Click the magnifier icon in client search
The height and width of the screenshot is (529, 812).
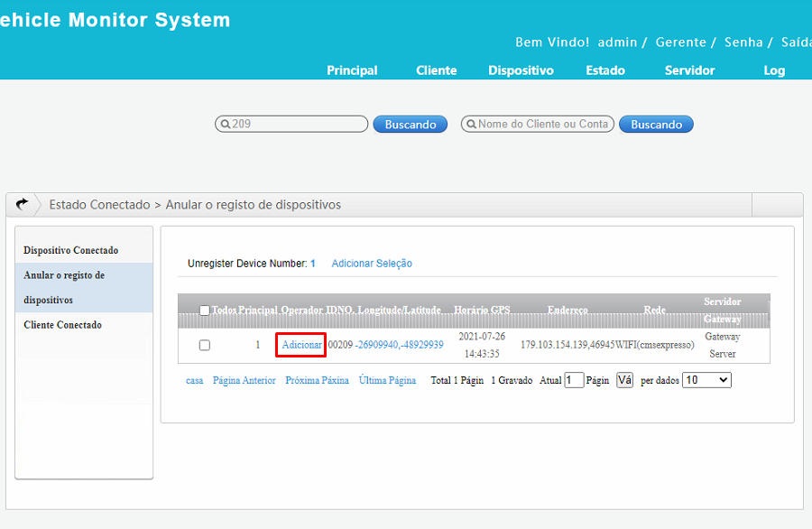pyautogui.click(x=469, y=125)
